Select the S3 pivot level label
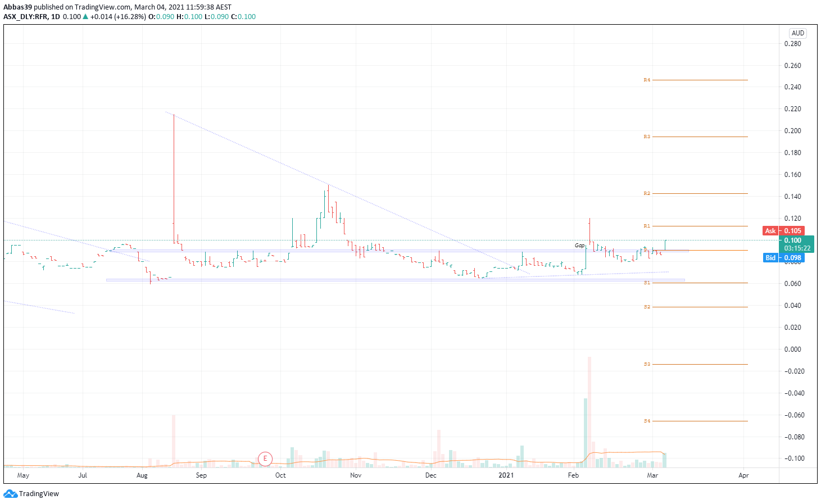Screen dimensions: 821x504 (647, 364)
